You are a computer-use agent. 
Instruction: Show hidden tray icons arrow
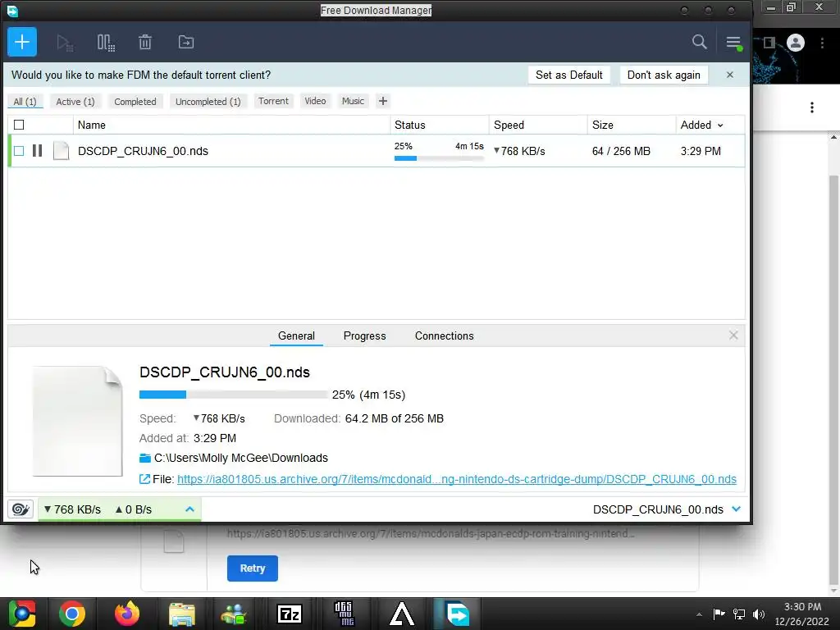[699, 614]
